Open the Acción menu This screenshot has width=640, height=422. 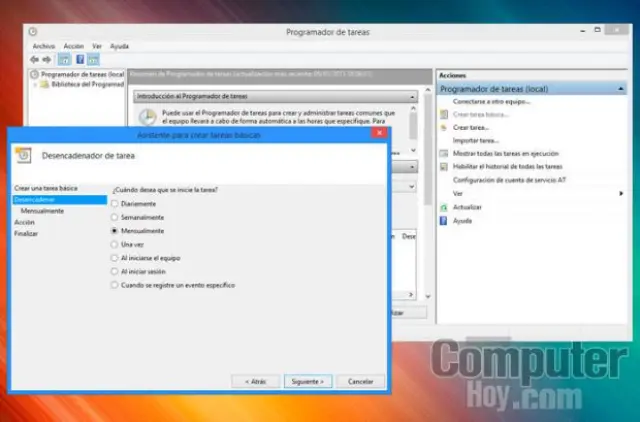[73, 46]
